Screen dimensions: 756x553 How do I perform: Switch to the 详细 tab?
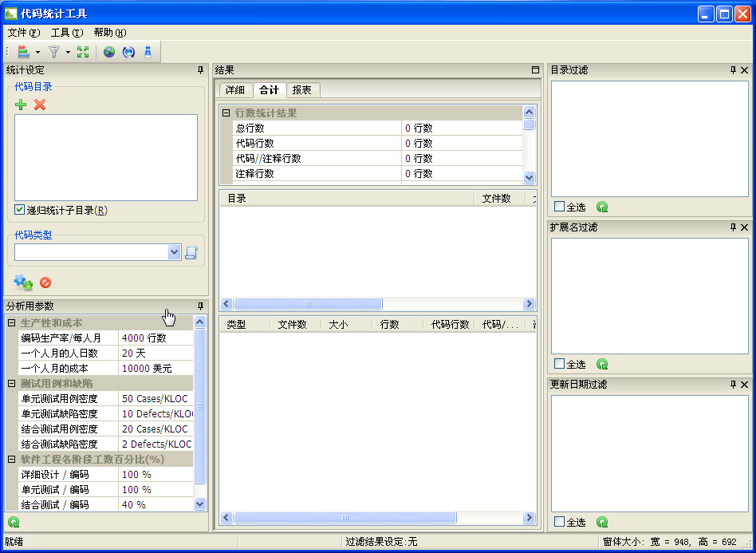[x=236, y=90]
